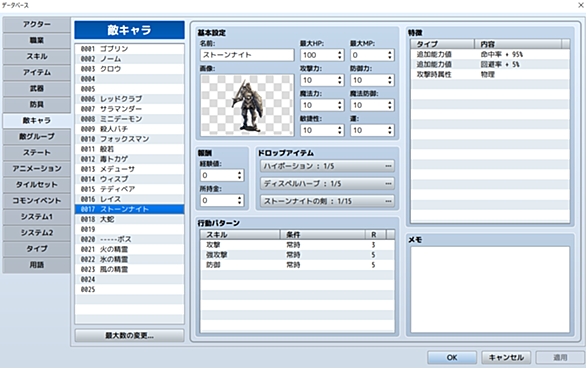Image resolution: width=586 pixels, height=368 pixels.
Task: Select trait 回避率 + 5%
Action: tap(490, 65)
